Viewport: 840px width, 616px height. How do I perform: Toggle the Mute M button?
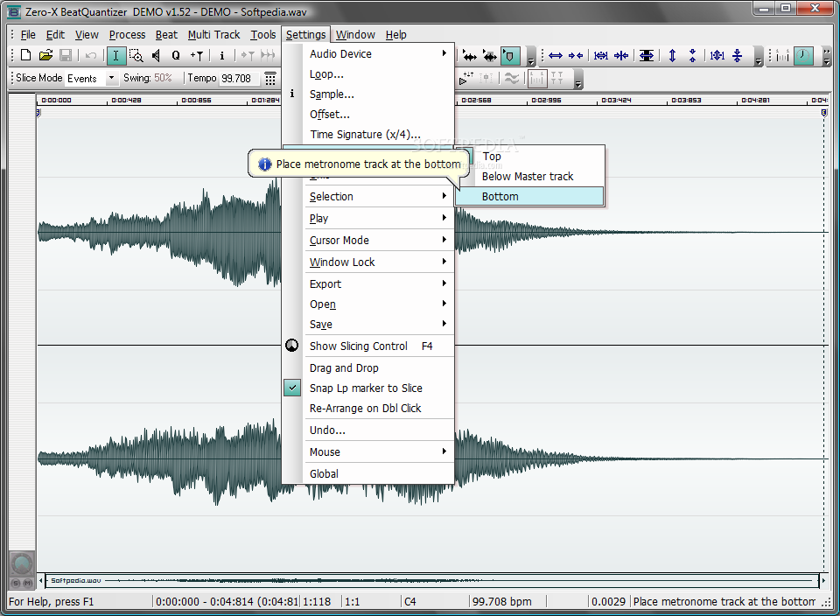pyautogui.click(x=27, y=583)
